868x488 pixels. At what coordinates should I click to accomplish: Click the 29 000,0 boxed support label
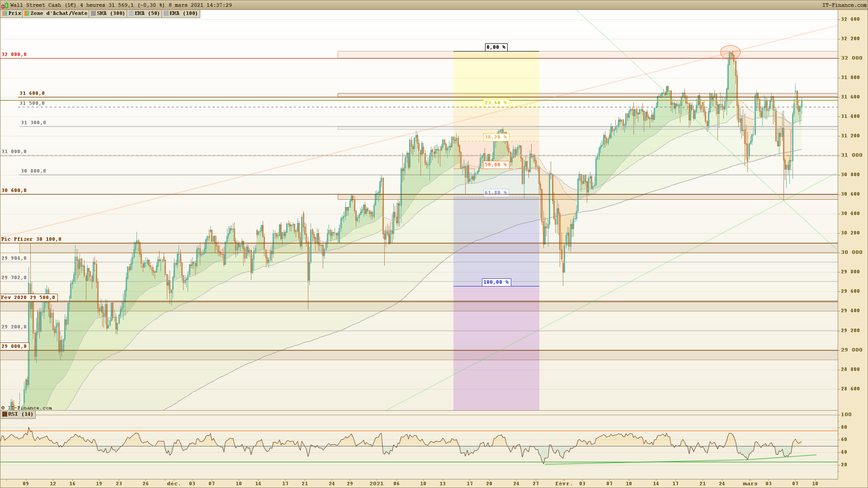click(x=14, y=347)
